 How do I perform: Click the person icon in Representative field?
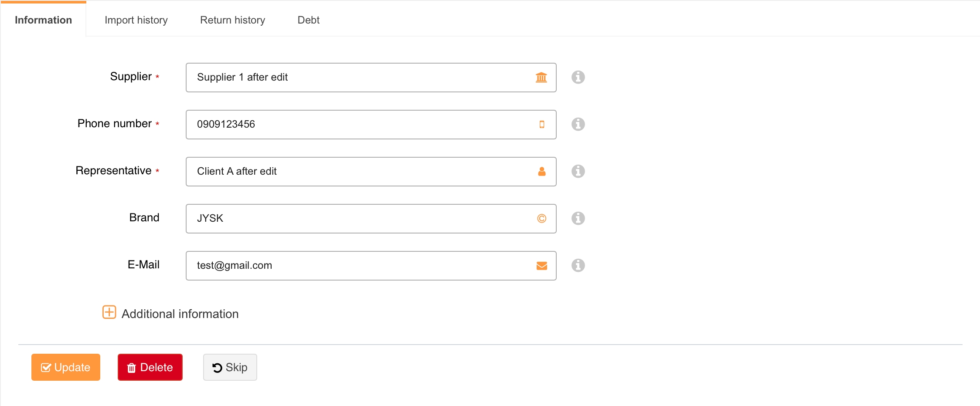(x=542, y=172)
